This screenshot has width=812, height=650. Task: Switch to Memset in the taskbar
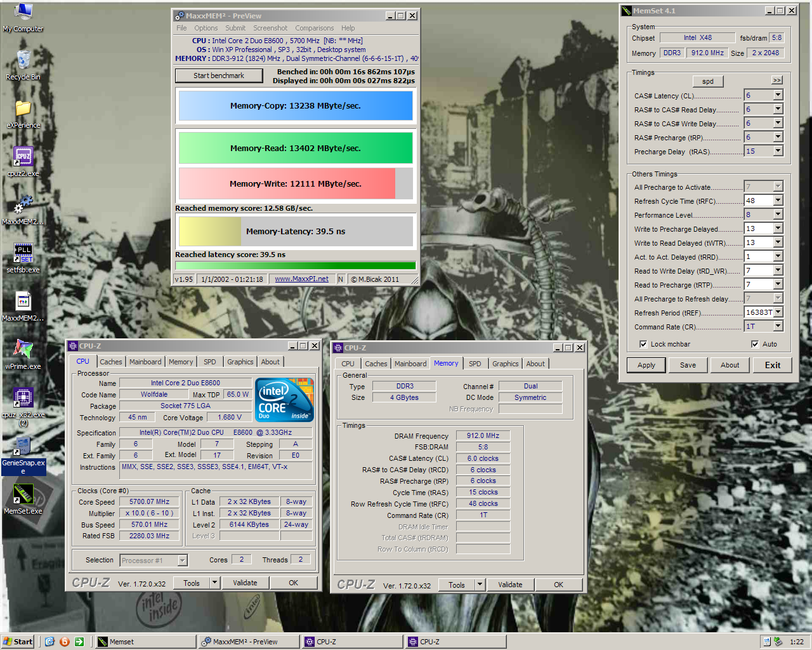tap(146, 642)
